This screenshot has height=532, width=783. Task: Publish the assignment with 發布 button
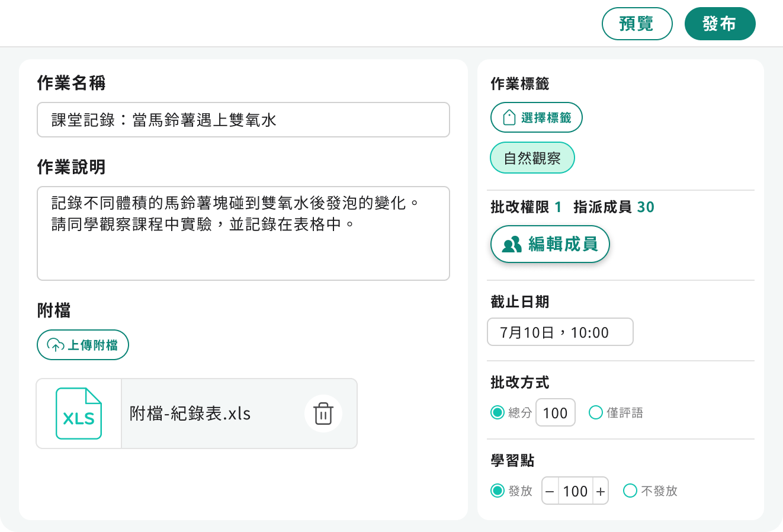coord(720,24)
